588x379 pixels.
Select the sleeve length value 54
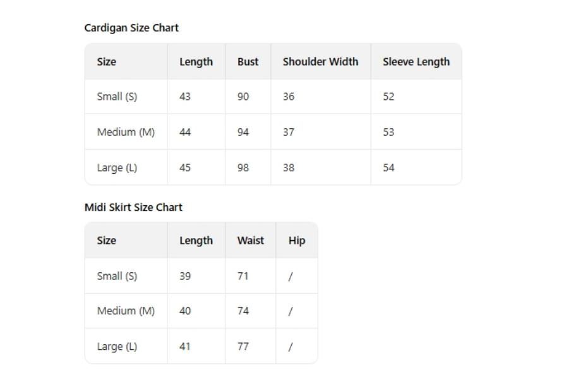pyautogui.click(x=388, y=168)
